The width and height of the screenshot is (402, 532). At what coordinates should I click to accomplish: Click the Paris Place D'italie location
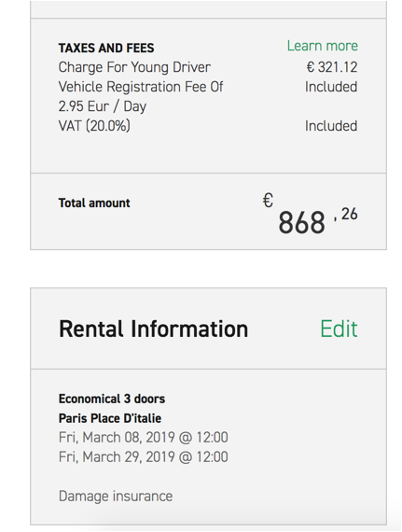coord(110,418)
